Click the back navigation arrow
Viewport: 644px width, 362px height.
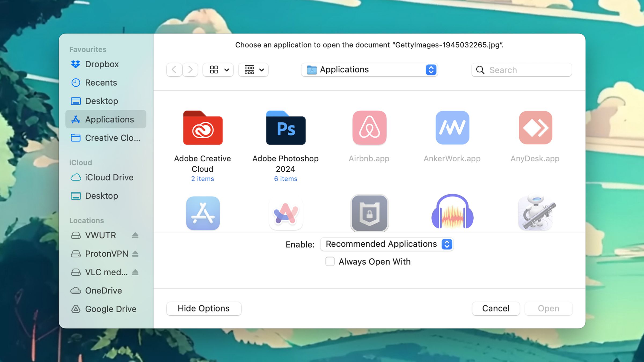(x=174, y=70)
